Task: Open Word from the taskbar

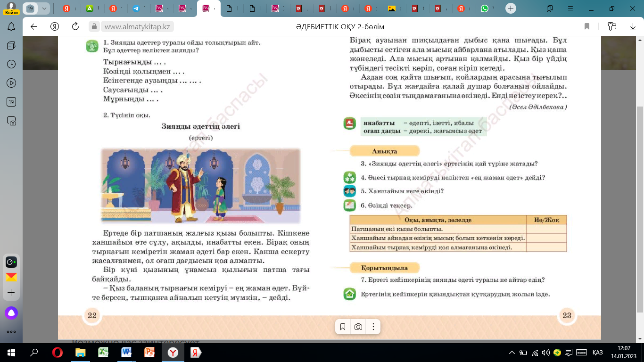Action: (127, 353)
